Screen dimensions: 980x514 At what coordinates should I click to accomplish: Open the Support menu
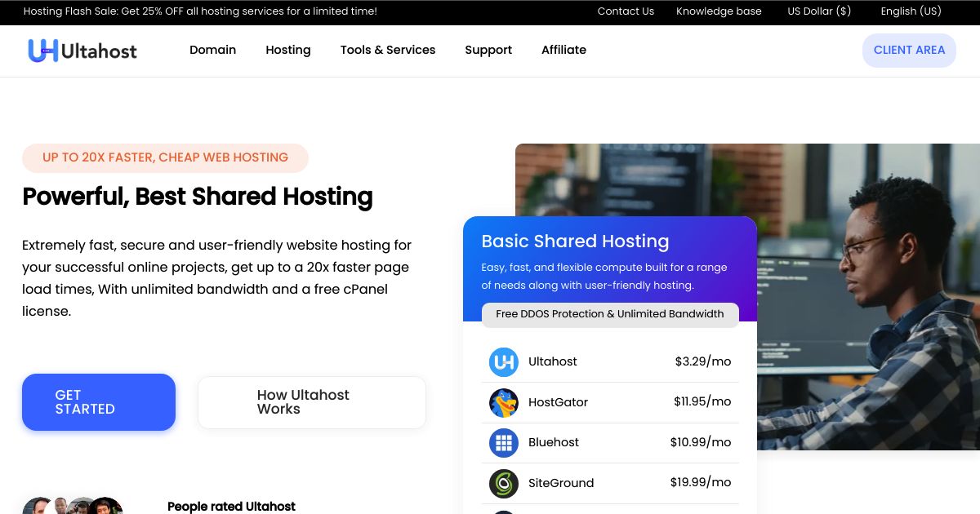pos(488,50)
